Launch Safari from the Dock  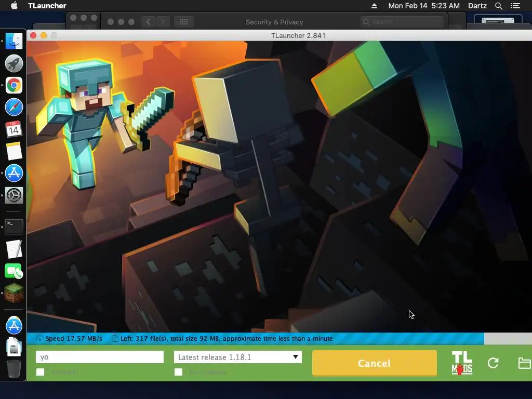tap(14, 107)
